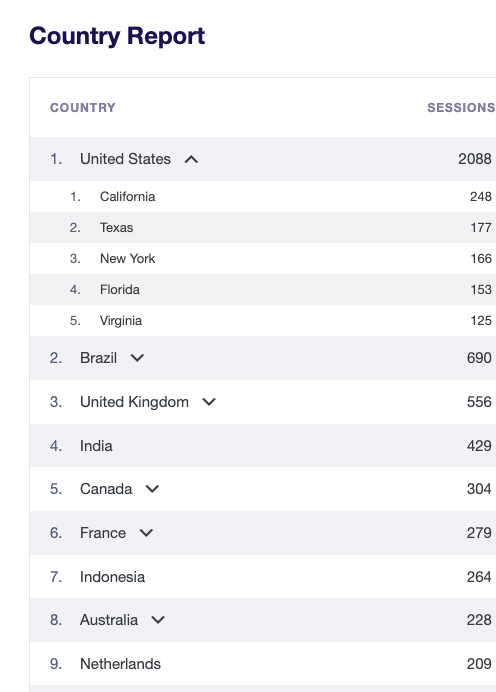The height and width of the screenshot is (692, 496).
Task: Click the SESSIONS column header
Action: (x=461, y=108)
